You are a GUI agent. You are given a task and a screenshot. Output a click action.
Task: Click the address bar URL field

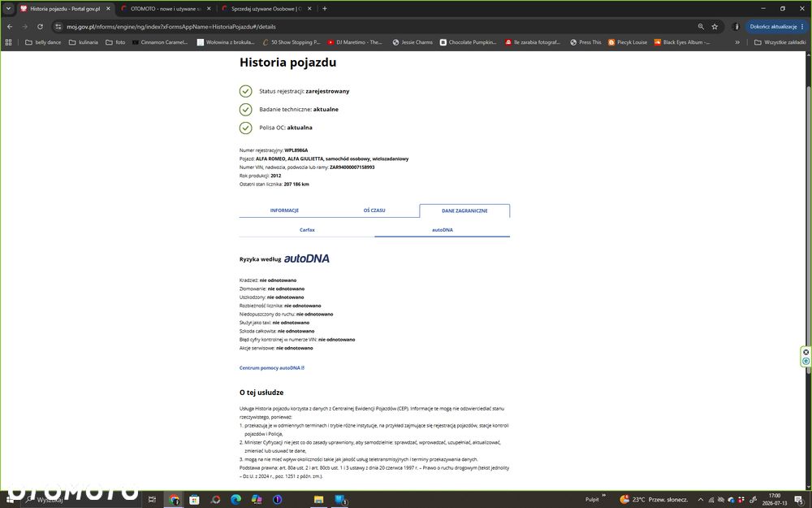[373, 27]
